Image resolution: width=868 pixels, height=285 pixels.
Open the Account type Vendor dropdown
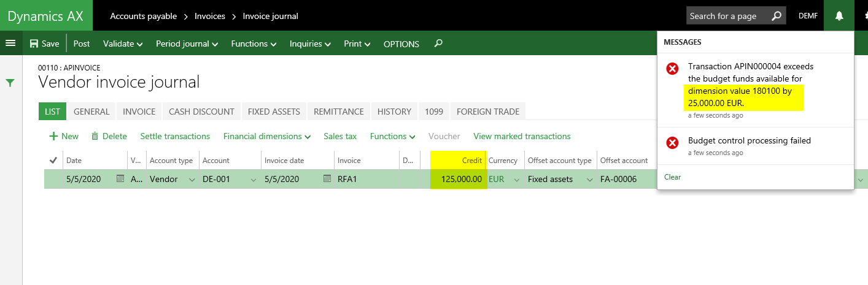pyautogui.click(x=192, y=180)
